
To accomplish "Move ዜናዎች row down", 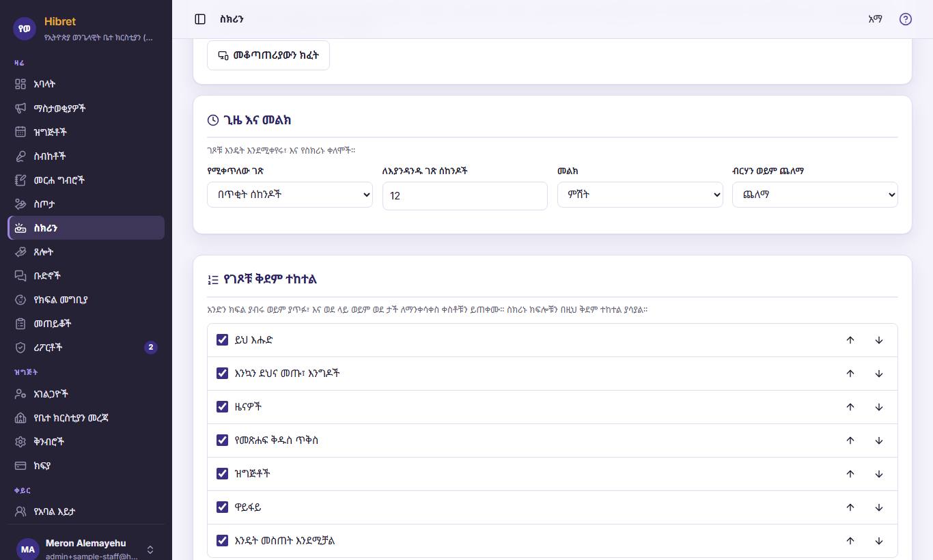I will (879, 407).
